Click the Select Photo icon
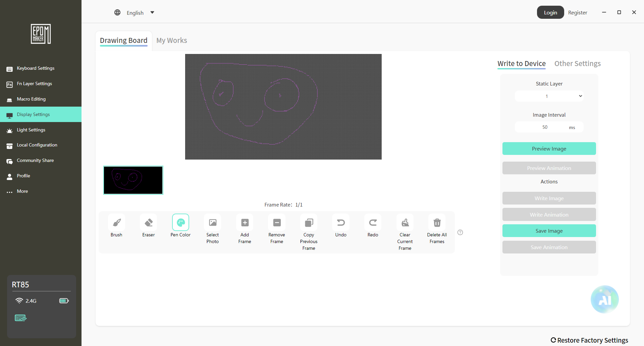 point(213,223)
